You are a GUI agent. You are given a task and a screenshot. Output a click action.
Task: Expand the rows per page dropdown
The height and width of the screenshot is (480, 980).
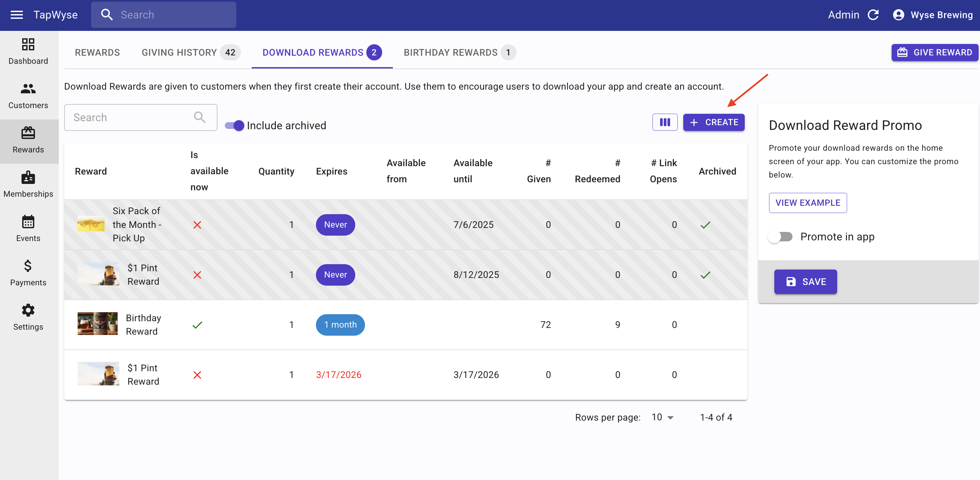pyautogui.click(x=662, y=417)
